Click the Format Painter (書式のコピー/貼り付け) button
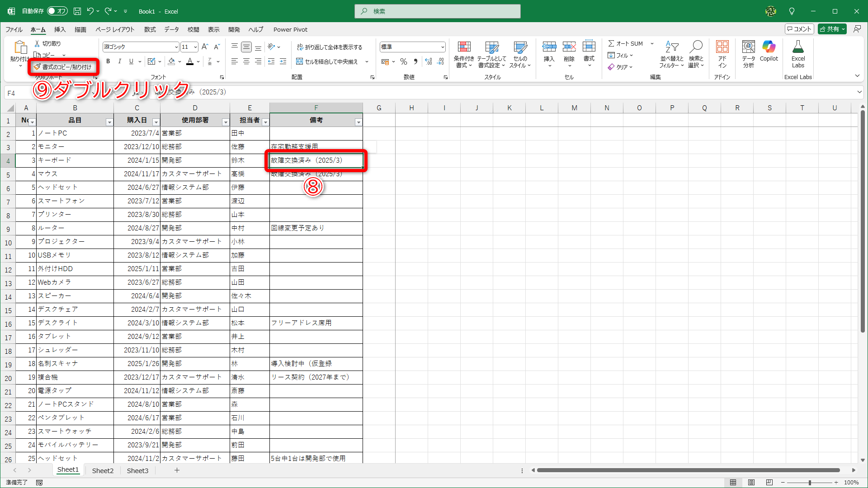Image resolution: width=868 pixels, height=488 pixels. (63, 67)
